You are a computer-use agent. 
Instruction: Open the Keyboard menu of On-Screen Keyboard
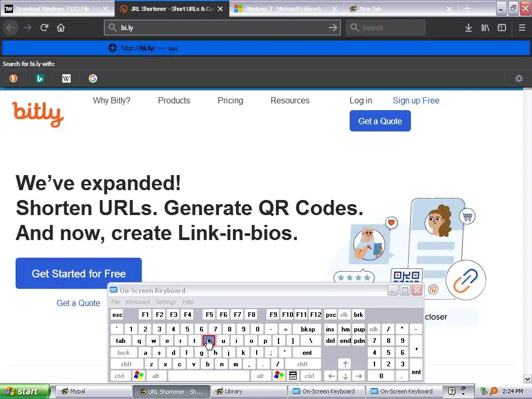click(x=138, y=302)
